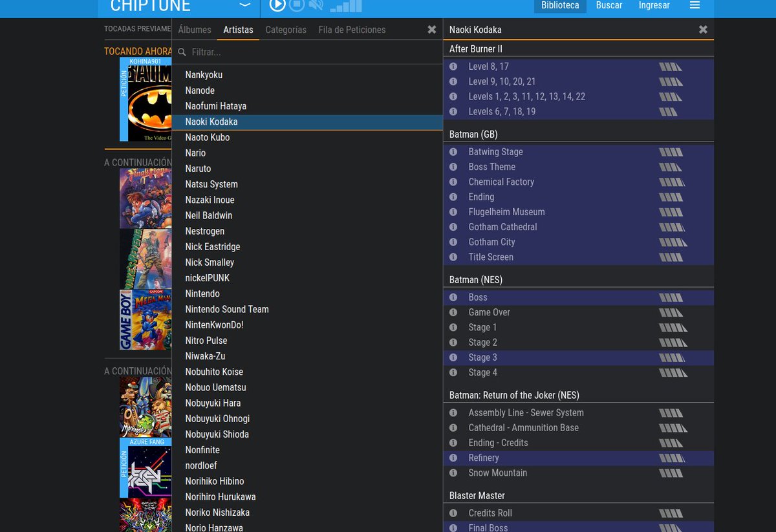Select artist Naofumi Hataya
Image resolution: width=776 pixels, height=532 pixels.
coord(215,106)
